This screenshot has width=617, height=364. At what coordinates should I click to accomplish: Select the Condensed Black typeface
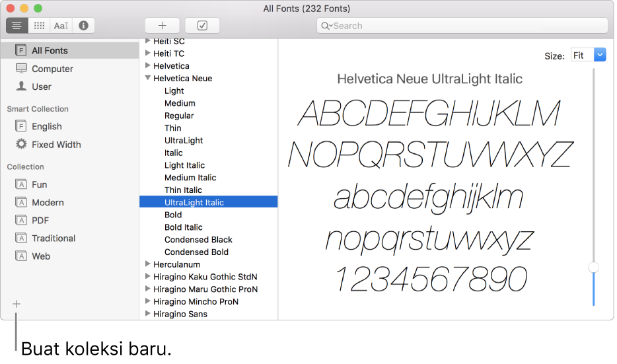198,240
